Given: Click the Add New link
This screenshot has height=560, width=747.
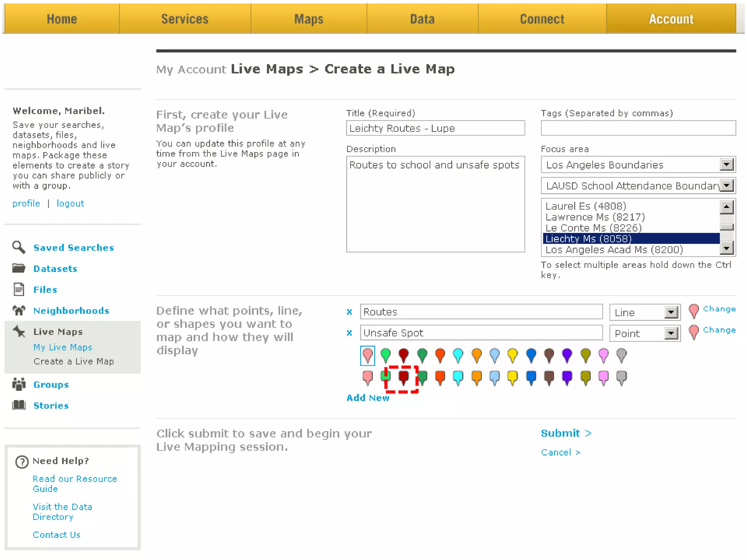Looking at the screenshot, I should (x=368, y=398).
